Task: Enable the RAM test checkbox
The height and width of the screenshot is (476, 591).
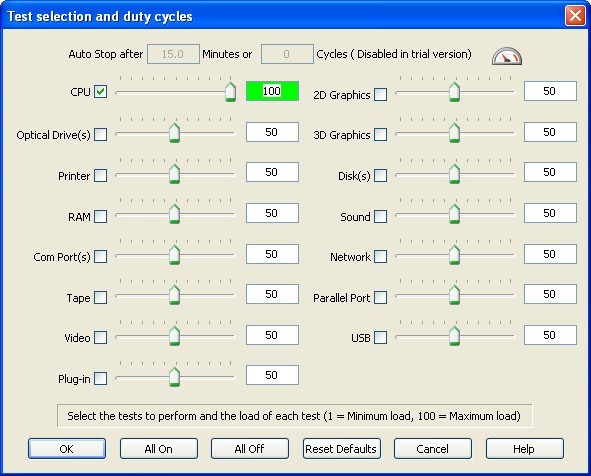Action: (100, 216)
